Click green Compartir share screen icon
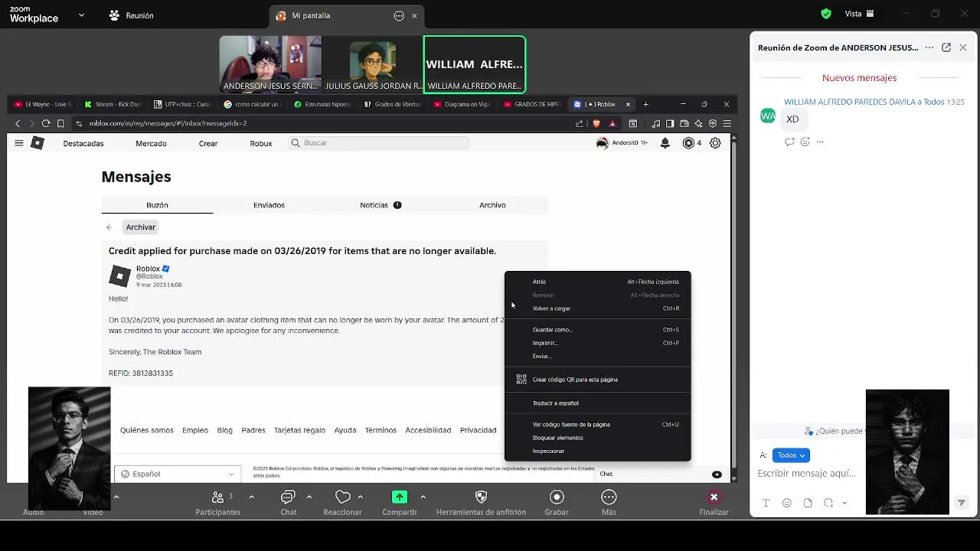This screenshot has height=551, width=980. (x=400, y=497)
